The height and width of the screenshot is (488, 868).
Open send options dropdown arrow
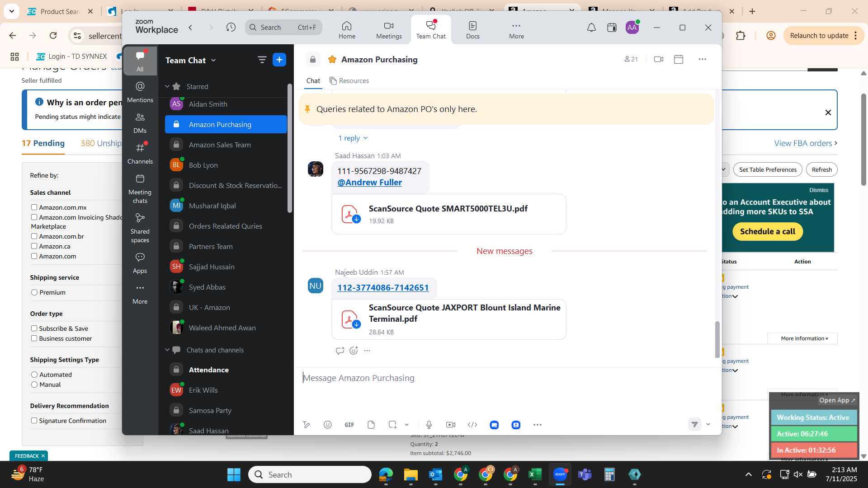708,424
